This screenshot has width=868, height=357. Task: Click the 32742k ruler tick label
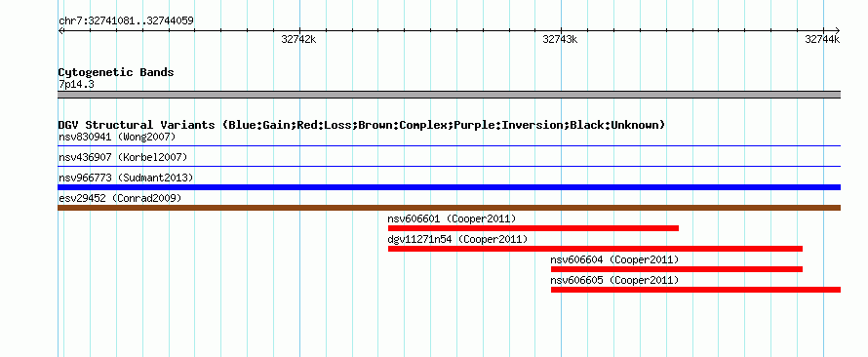[x=298, y=39]
